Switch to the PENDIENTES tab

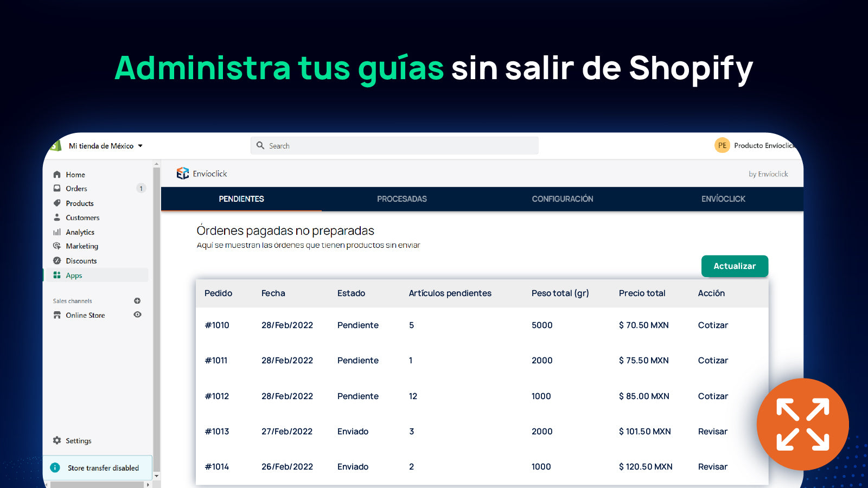click(241, 199)
